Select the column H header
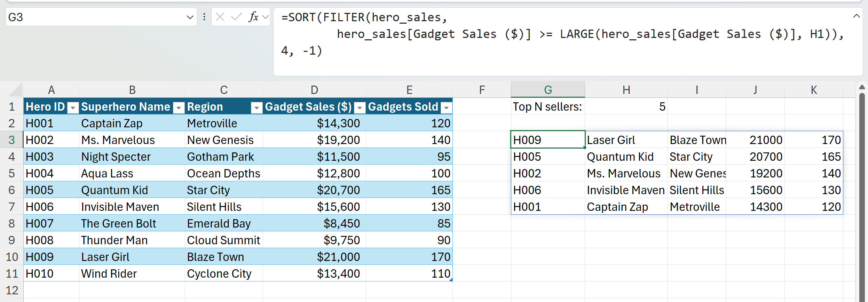Image resolution: width=868 pixels, height=302 pixels. click(x=626, y=90)
